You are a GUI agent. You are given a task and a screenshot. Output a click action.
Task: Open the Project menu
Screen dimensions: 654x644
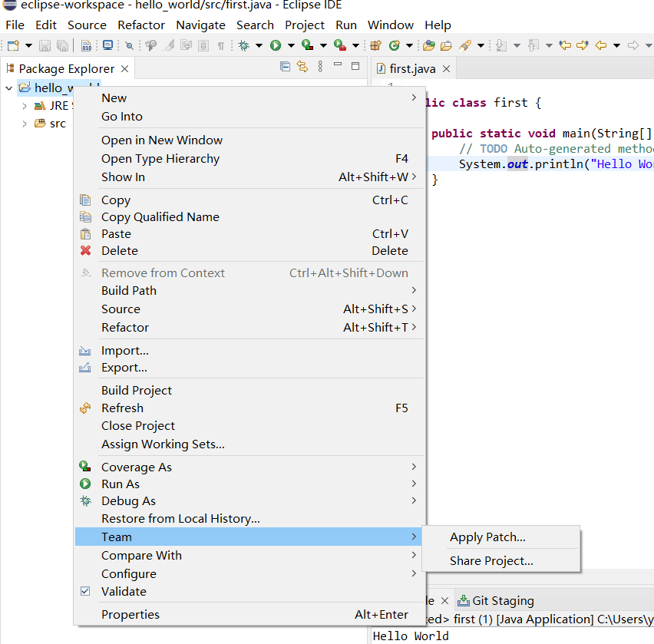click(305, 25)
